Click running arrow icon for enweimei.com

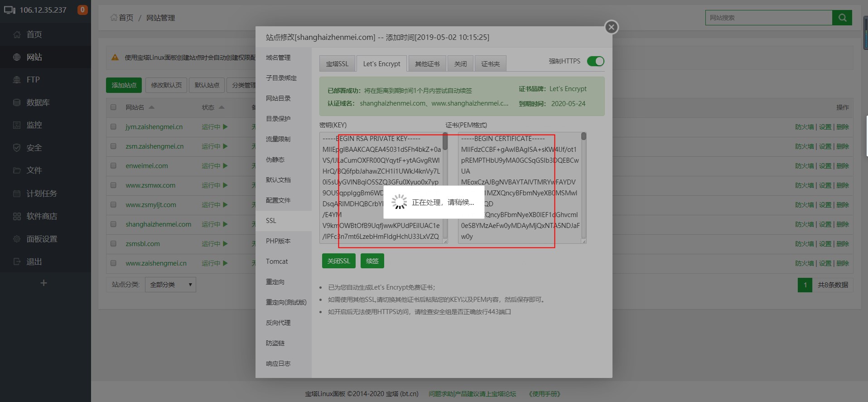(x=226, y=166)
